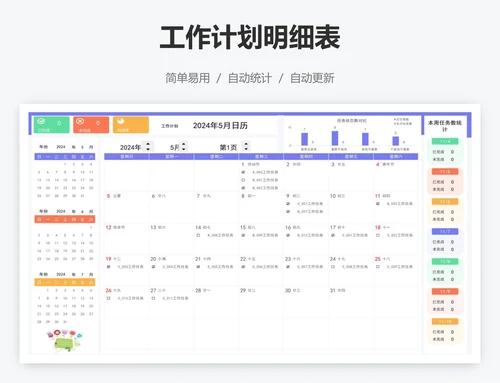Screen dimensions: 500x383
Task: Select the May 10 cell in the main calendar
Action: pyautogui.click(x=351, y=207)
